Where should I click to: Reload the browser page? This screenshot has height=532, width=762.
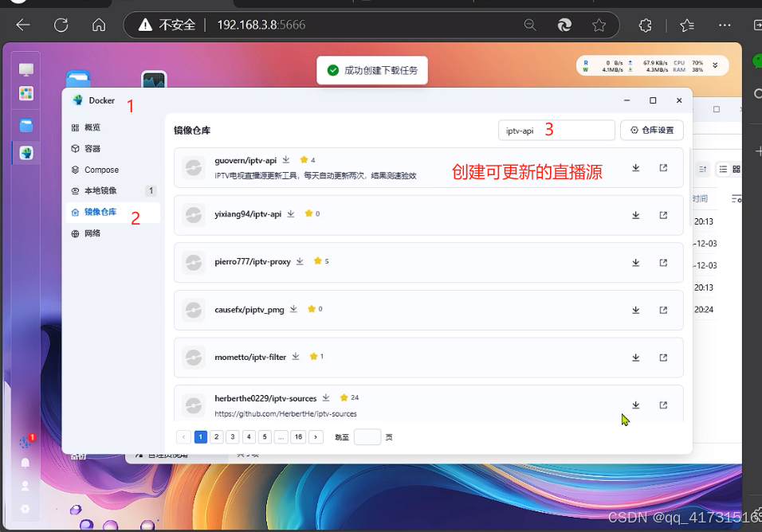click(61, 25)
